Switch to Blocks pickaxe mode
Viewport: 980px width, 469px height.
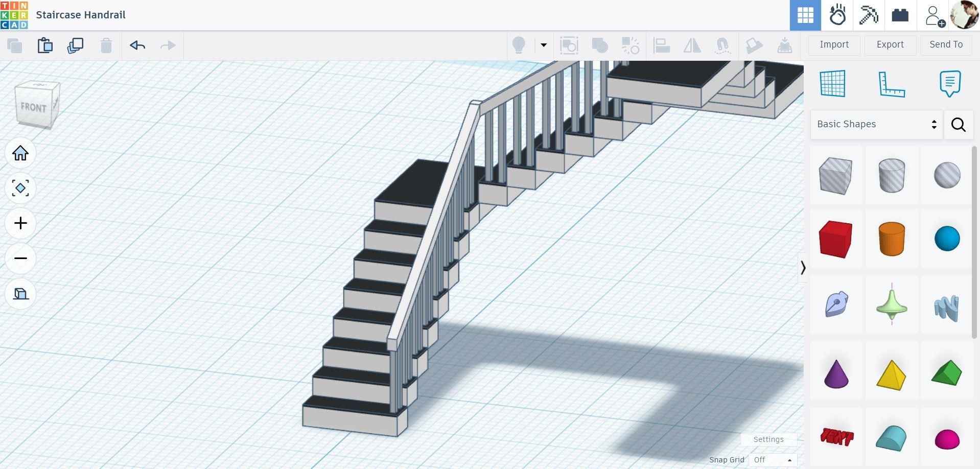(869, 15)
